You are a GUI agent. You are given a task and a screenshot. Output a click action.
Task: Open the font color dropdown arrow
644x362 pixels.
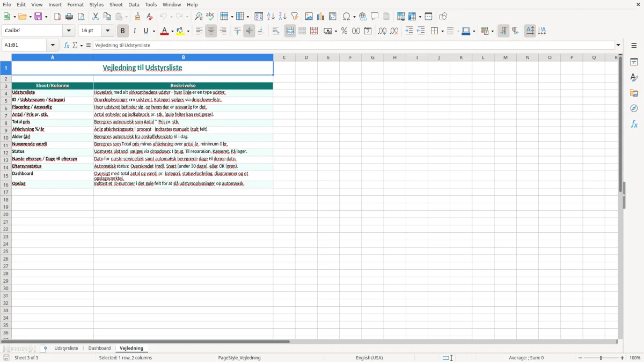(172, 31)
